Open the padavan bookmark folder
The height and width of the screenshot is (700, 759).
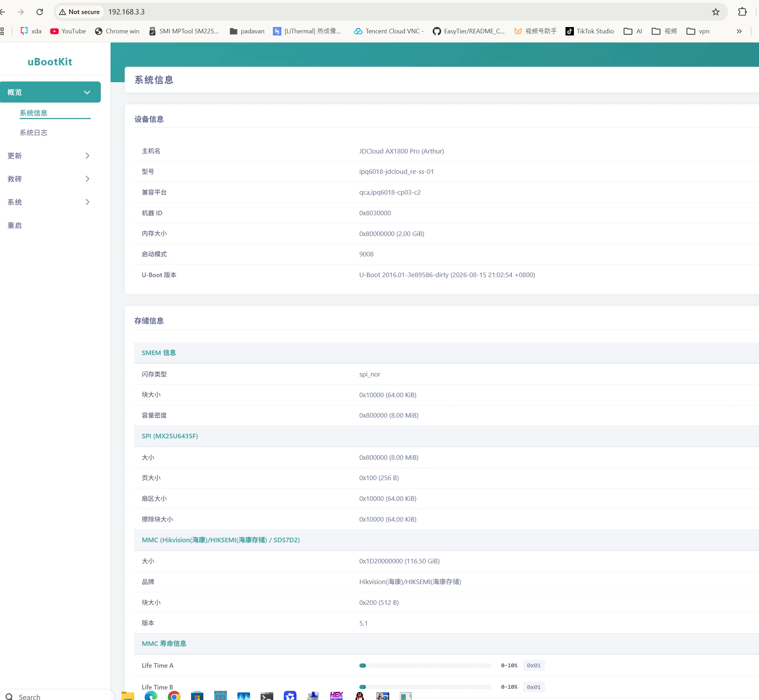[x=247, y=31]
